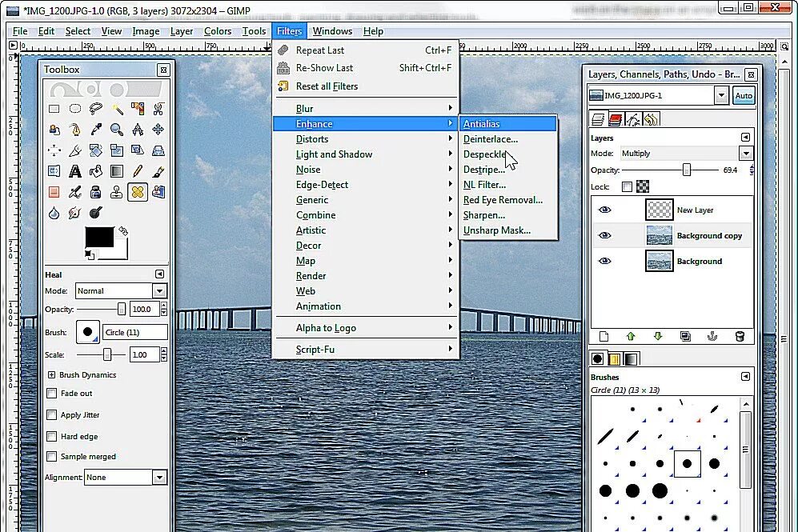The width and height of the screenshot is (798, 532).
Task: Choose Antialias from Enhance submenu
Action: click(508, 123)
